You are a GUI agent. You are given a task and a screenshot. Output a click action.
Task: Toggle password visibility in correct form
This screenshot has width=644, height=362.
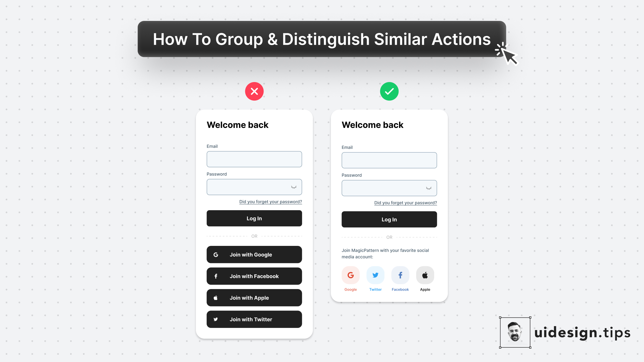[x=428, y=188]
